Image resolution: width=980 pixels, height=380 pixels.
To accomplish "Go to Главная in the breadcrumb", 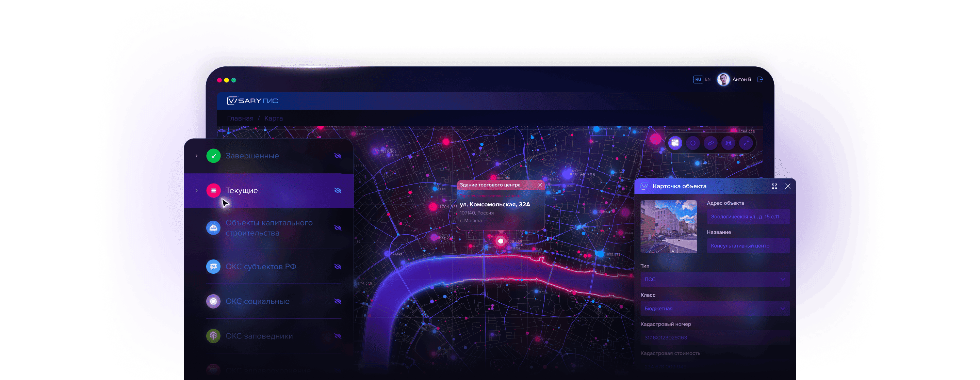I will point(240,118).
